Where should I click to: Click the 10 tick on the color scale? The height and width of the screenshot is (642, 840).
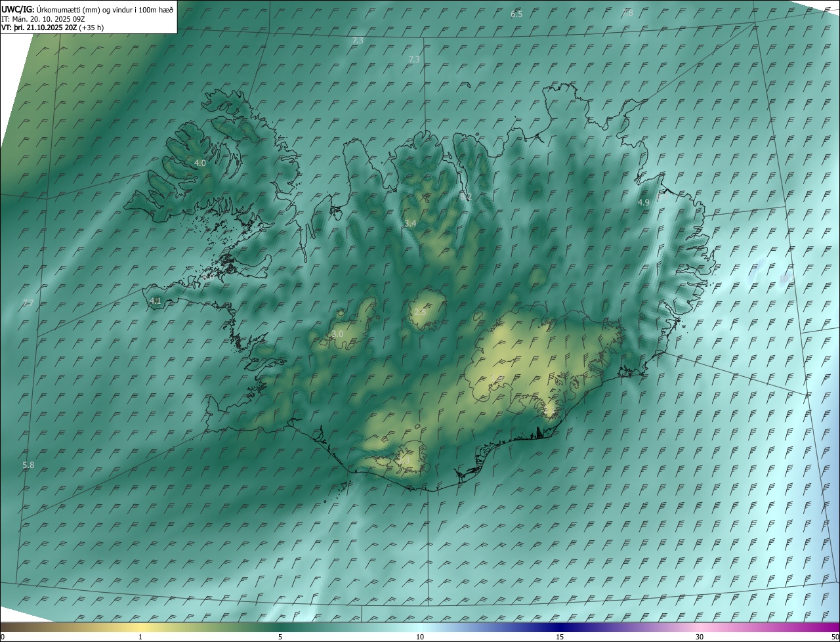pyautogui.click(x=420, y=637)
